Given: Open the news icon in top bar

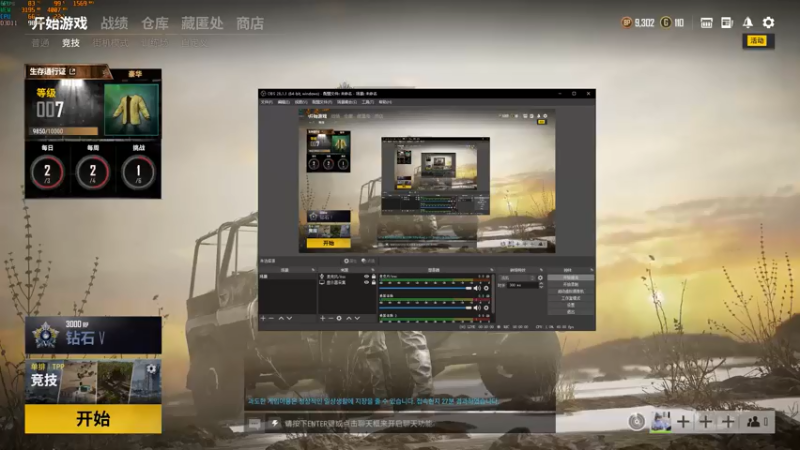Looking at the screenshot, I should pyautogui.click(x=727, y=22).
